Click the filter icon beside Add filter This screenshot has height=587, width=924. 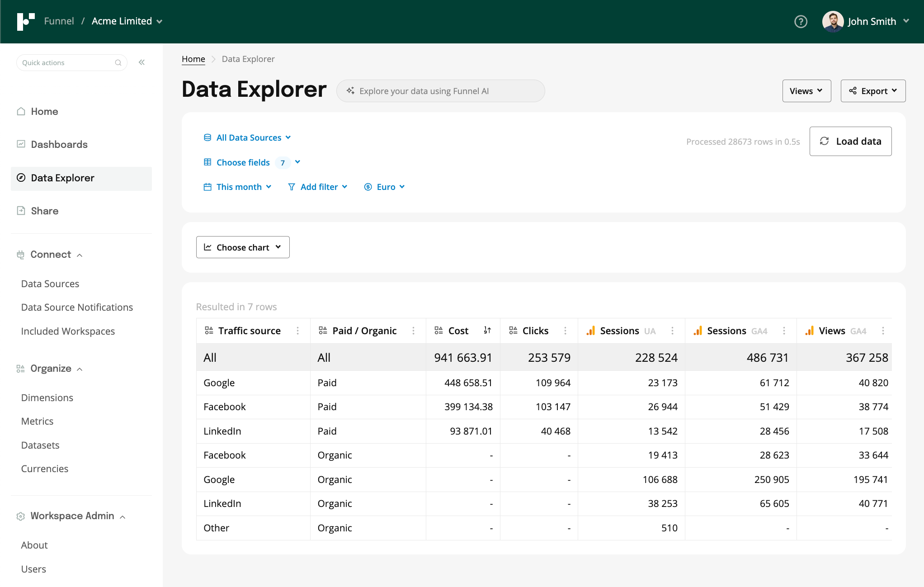click(x=292, y=186)
